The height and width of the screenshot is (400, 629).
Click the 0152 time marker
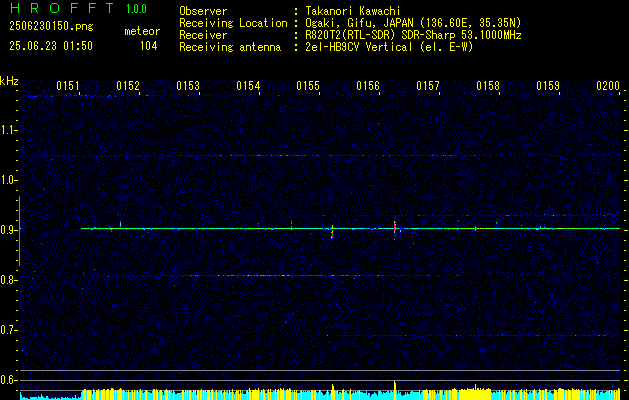128,86
